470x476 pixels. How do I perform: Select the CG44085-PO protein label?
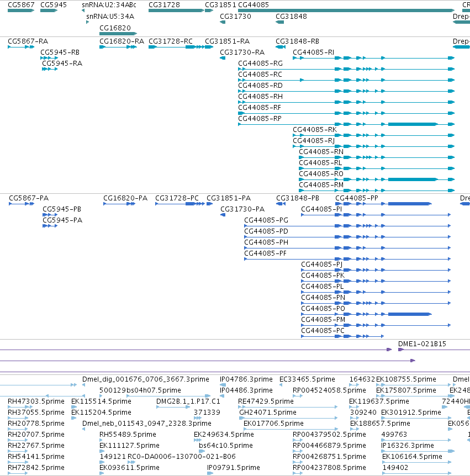pyautogui.click(x=323, y=309)
